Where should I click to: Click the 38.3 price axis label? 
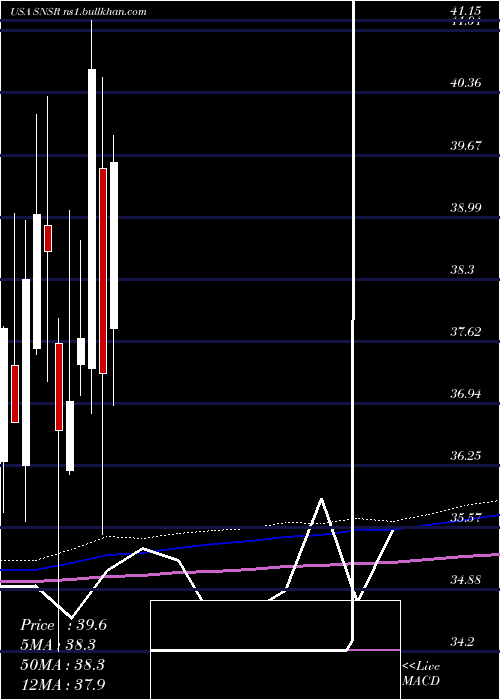click(462, 269)
